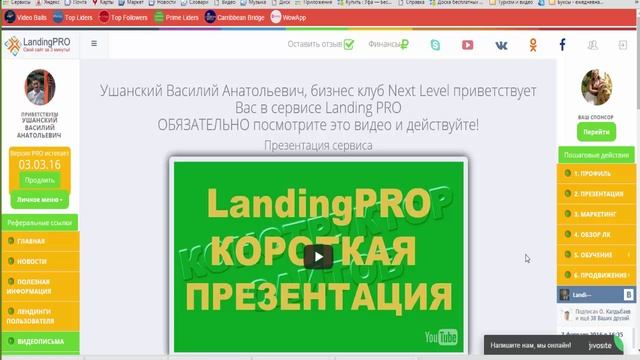Screen dimensions: 640x360
Task: Click the Продлить button
Action: pos(40,180)
